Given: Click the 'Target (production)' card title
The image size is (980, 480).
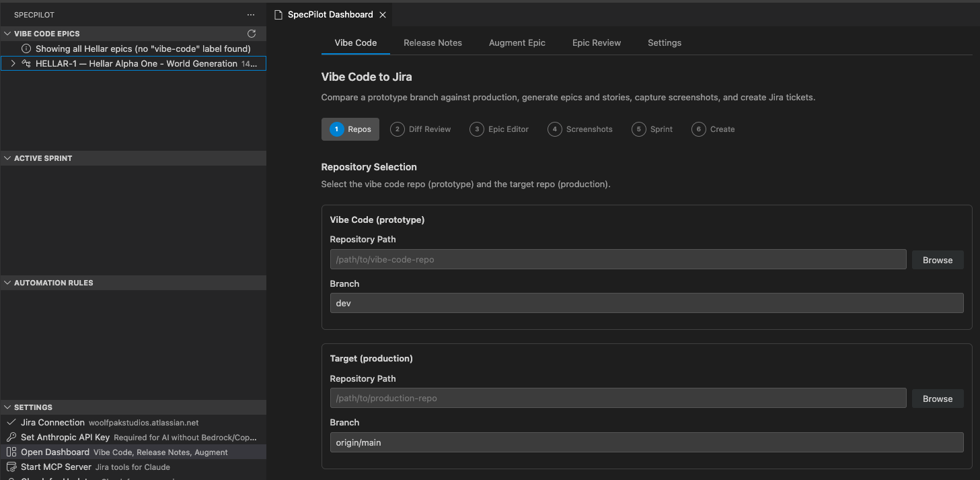Looking at the screenshot, I should tap(371, 358).
